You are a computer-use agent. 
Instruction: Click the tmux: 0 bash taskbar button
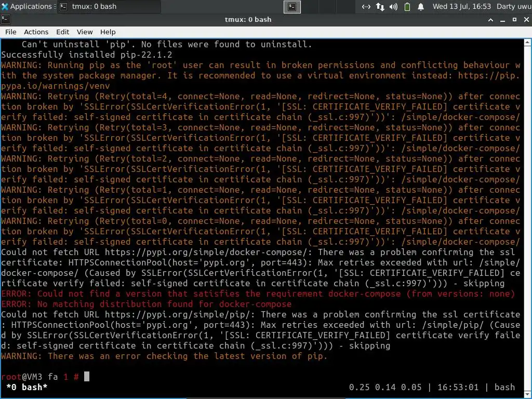[109, 6]
